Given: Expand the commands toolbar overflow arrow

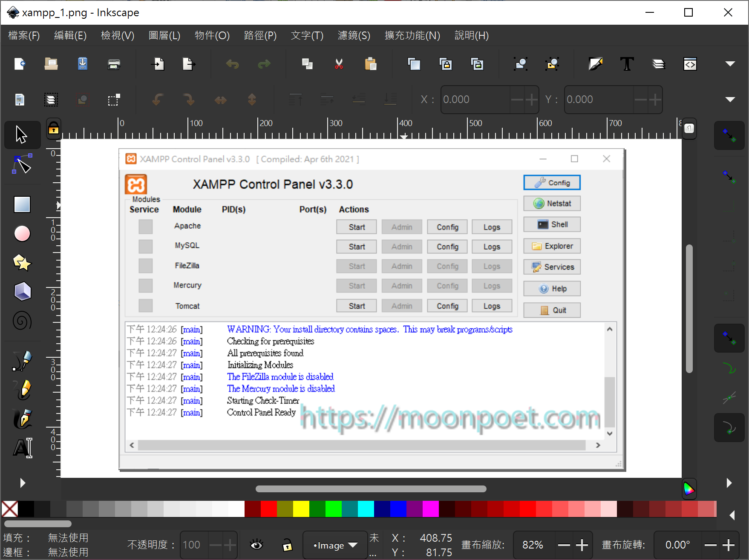Looking at the screenshot, I should pyautogui.click(x=730, y=64).
